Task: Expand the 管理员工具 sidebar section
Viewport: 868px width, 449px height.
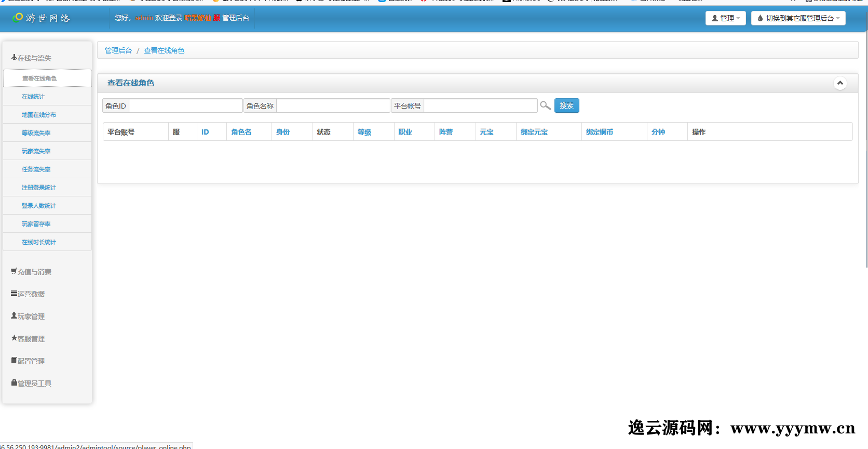Action: [x=32, y=384]
